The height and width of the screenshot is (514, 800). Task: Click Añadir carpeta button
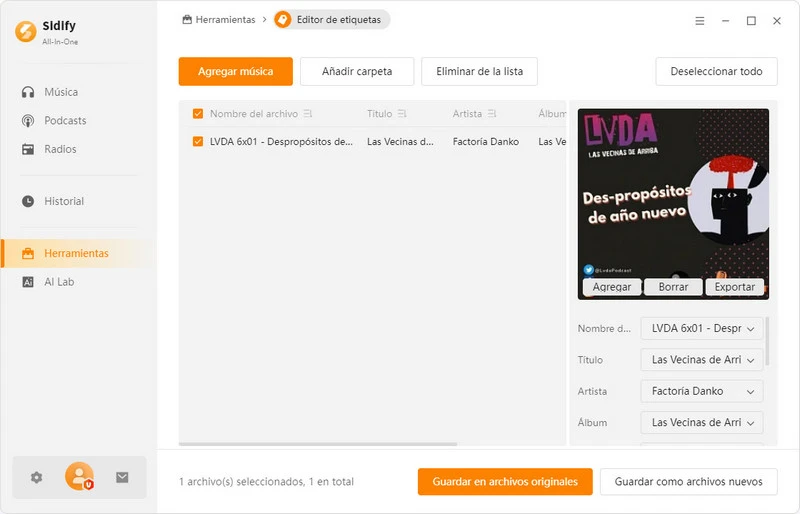click(x=357, y=71)
